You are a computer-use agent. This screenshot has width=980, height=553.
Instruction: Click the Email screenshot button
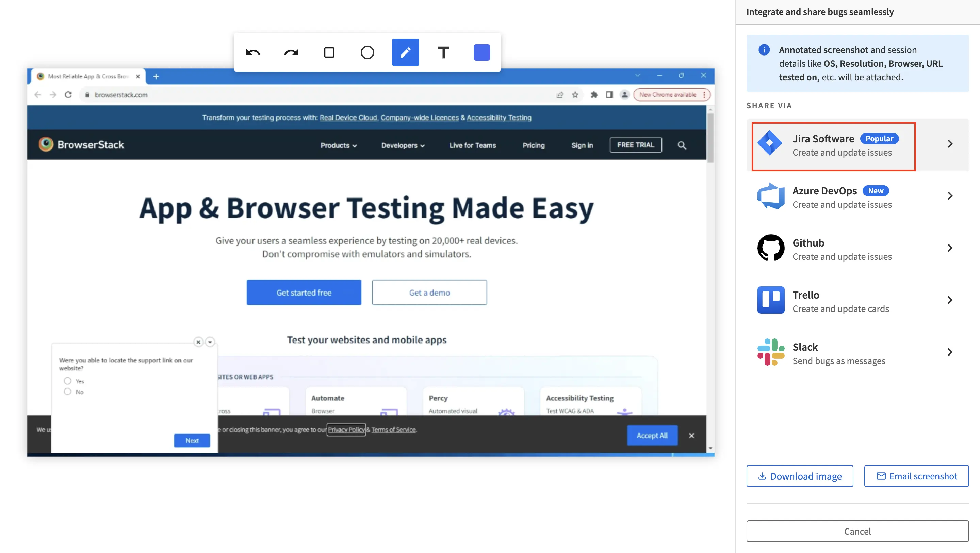pyautogui.click(x=916, y=476)
